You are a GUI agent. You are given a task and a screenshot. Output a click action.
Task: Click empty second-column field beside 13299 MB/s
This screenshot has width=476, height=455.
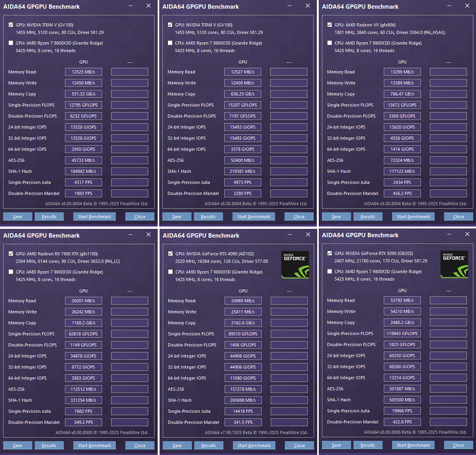tap(448, 72)
